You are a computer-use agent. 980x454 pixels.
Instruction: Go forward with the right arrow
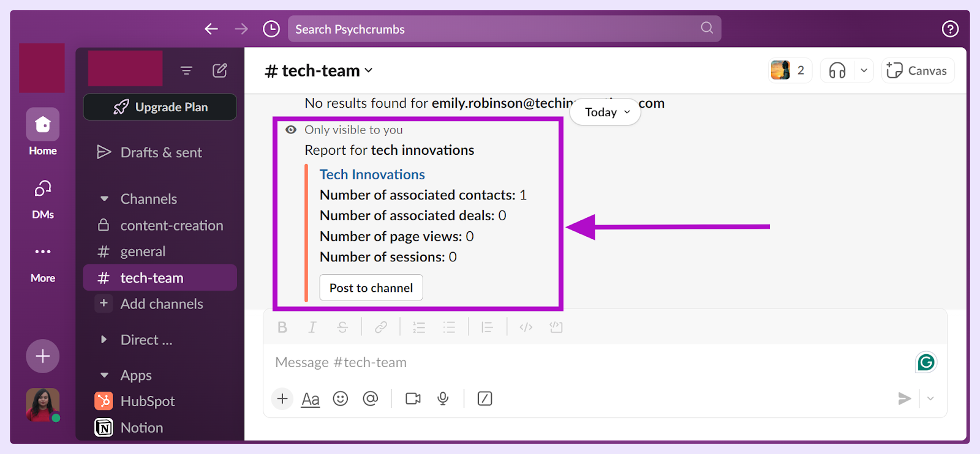(x=241, y=29)
